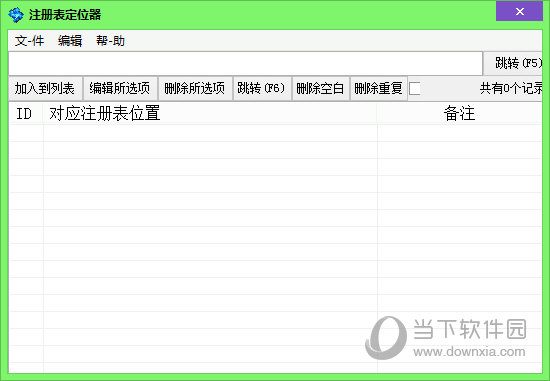This screenshot has height=381, width=550.
Task: Click the 跳转 (F5) button
Action: point(513,64)
